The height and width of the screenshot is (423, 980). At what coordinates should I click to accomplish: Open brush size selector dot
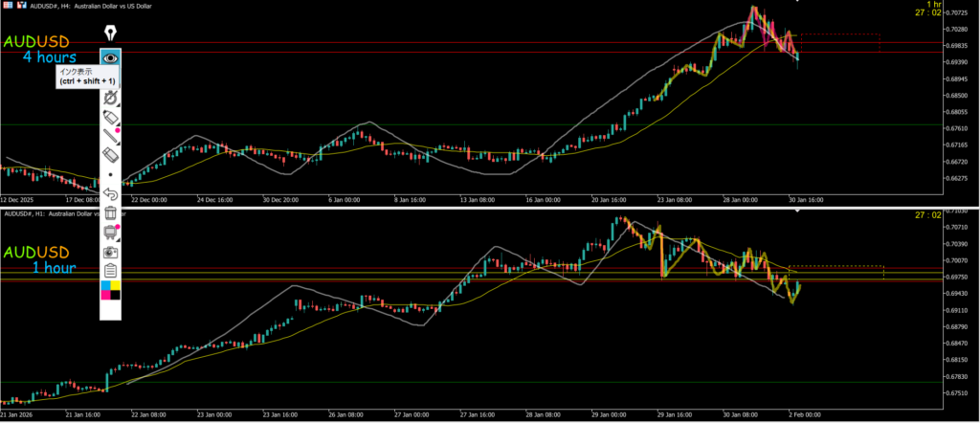click(x=111, y=175)
